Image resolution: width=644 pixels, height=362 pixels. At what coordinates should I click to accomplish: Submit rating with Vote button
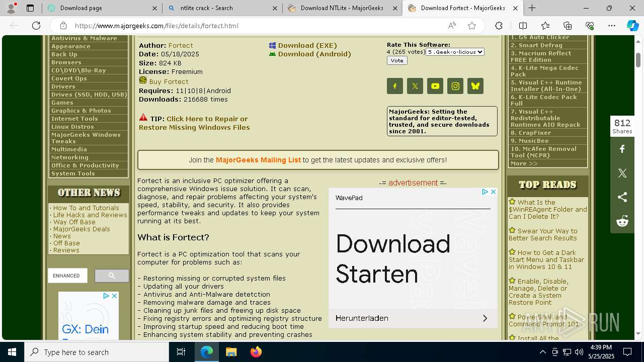(397, 60)
